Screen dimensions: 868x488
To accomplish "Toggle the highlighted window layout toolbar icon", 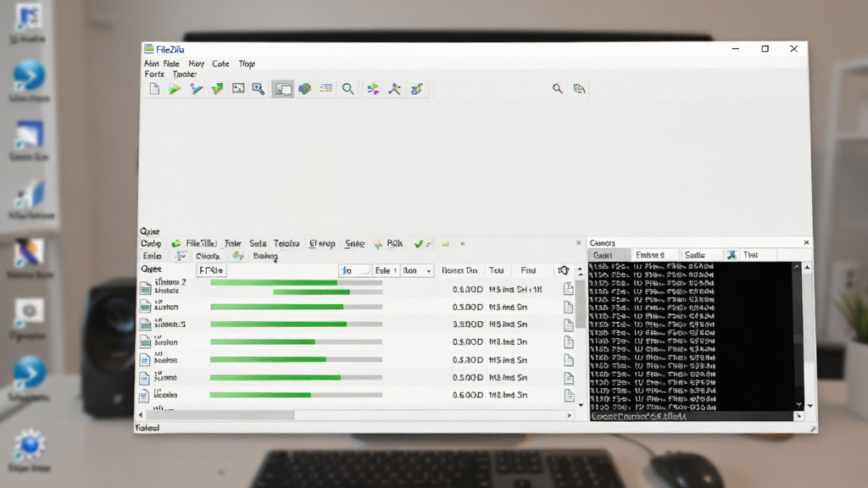I will [x=283, y=88].
